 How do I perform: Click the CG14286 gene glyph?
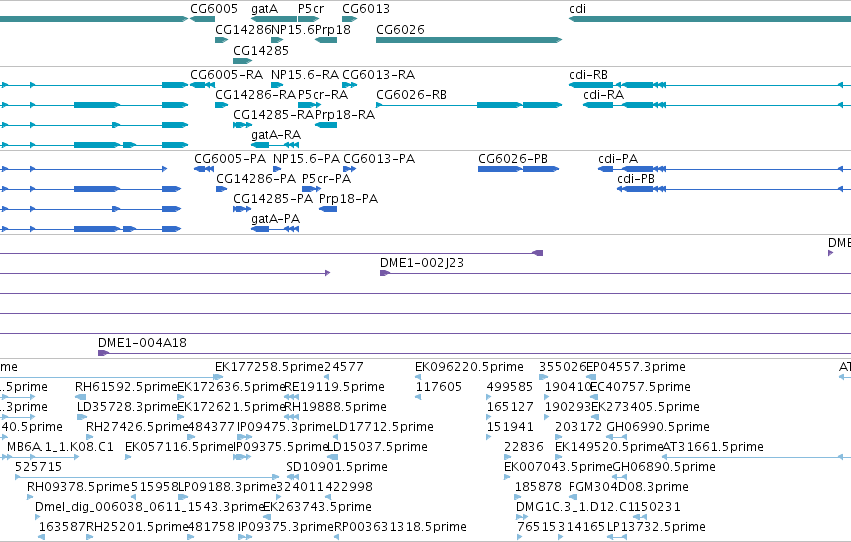[x=221, y=40]
